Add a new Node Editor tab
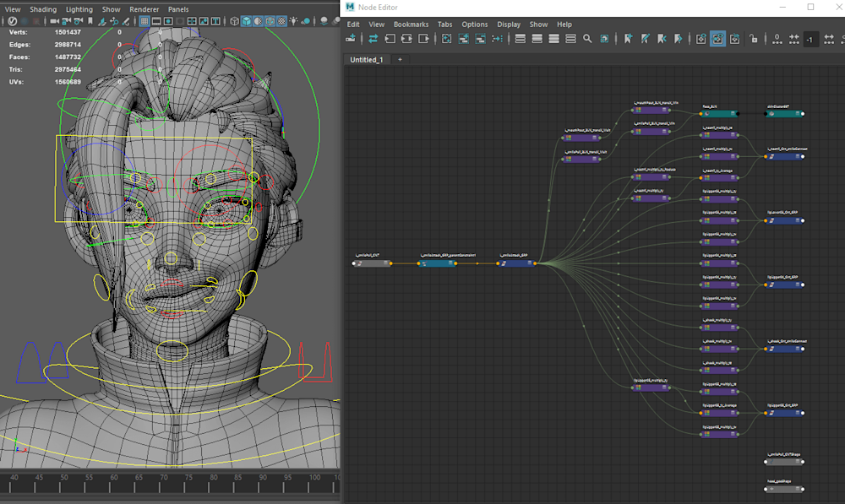Screen dimensions: 845x504 coord(400,60)
